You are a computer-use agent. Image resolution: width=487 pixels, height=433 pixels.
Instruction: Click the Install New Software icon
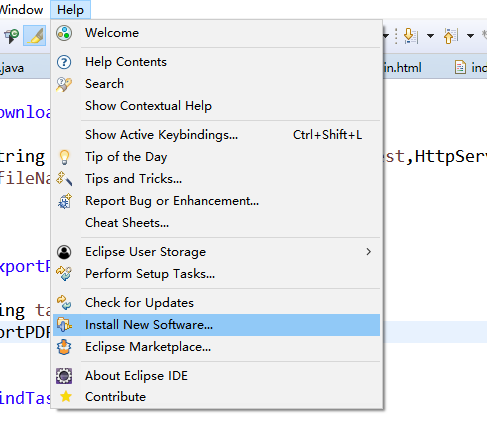(64, 325)
